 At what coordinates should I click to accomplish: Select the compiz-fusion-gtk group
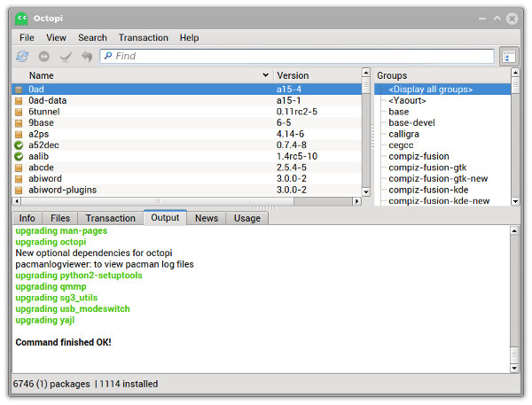426,167
